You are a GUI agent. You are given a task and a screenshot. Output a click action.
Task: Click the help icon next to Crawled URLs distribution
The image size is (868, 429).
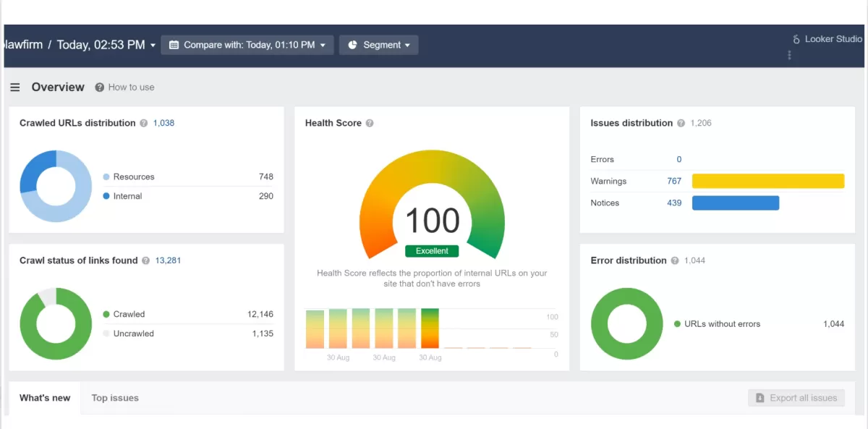(x=144, y=123)
